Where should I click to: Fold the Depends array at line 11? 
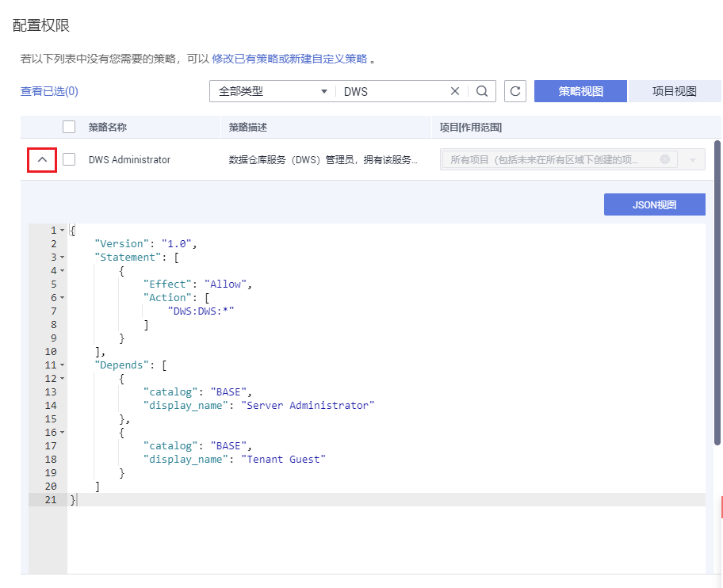pyautogui.click(x=63, y=365)
